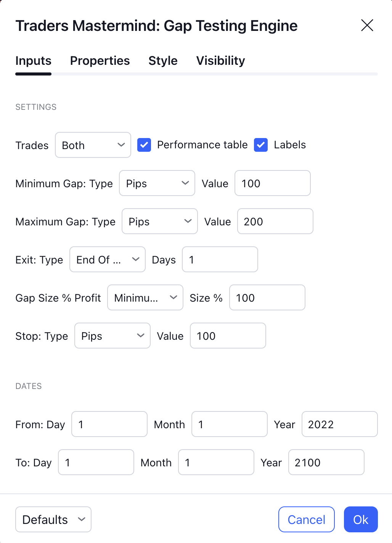Expand the Maximum Gap Type selector

click(159, 221)
